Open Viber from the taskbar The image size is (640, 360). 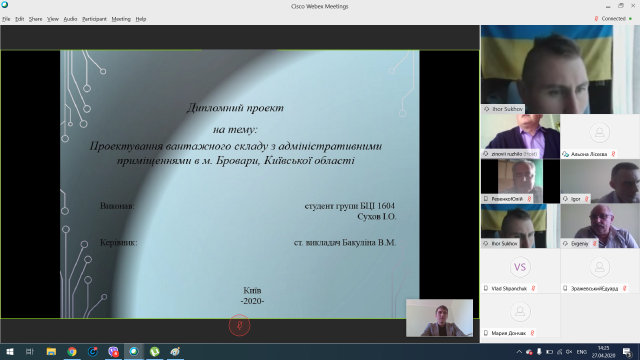(x=113, y=351)
